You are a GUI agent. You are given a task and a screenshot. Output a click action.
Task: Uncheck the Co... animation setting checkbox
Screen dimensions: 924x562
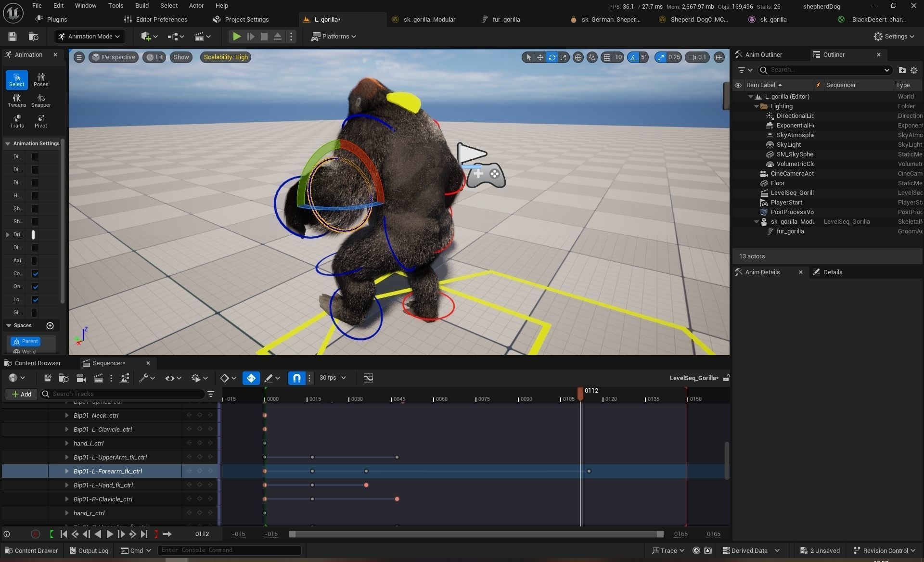35,274
